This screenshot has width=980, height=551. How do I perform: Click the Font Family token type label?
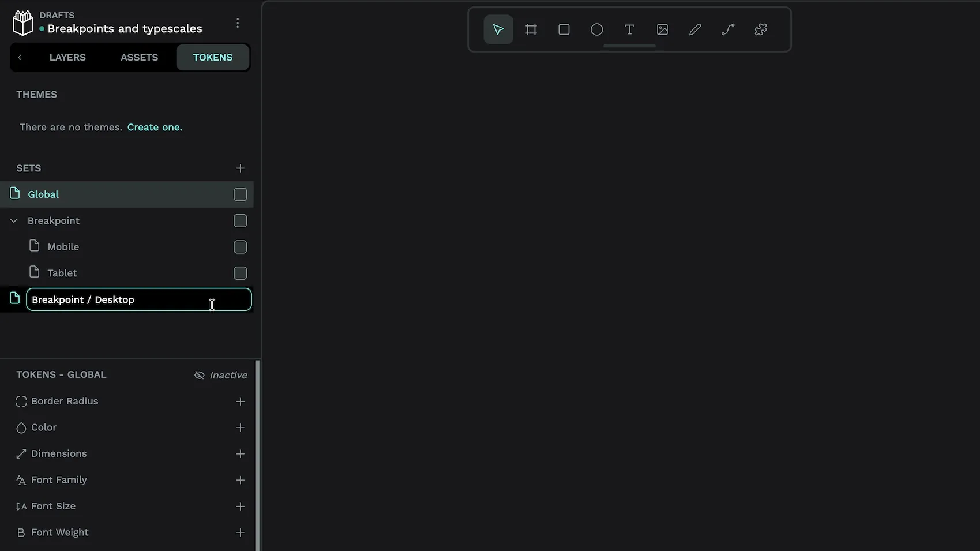pos(59,480)
